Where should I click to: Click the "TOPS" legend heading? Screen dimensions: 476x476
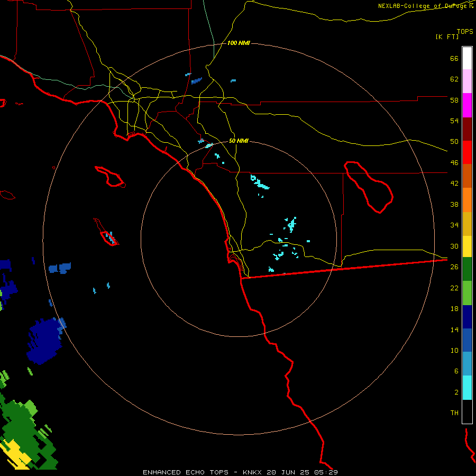(x=465, y=31)
